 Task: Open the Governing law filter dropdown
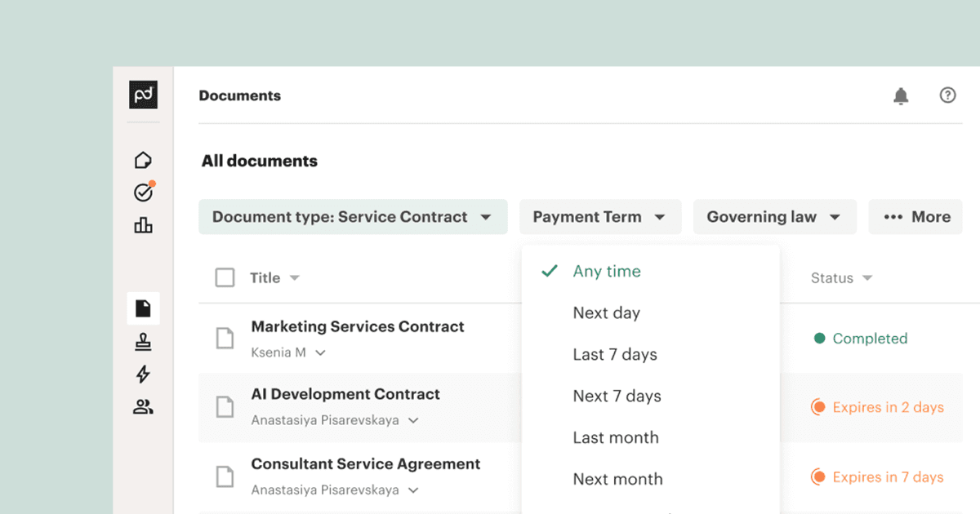point(774,217)
